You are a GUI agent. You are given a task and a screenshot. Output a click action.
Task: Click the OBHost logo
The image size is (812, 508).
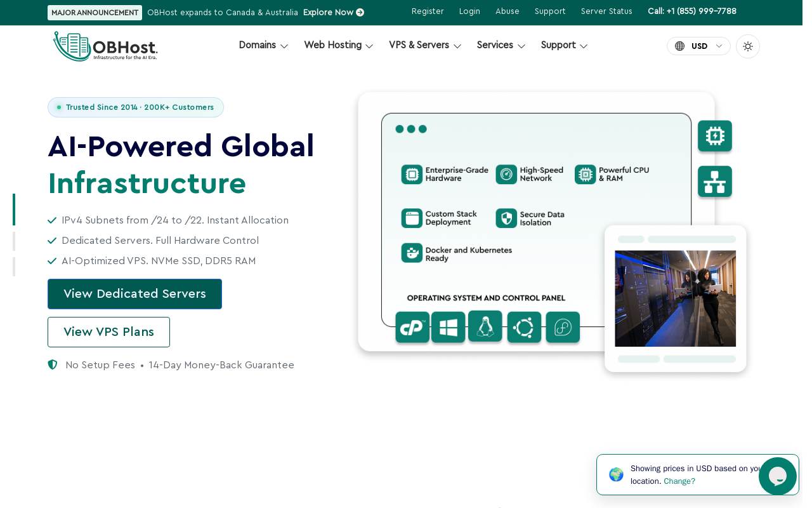point(105,46)
